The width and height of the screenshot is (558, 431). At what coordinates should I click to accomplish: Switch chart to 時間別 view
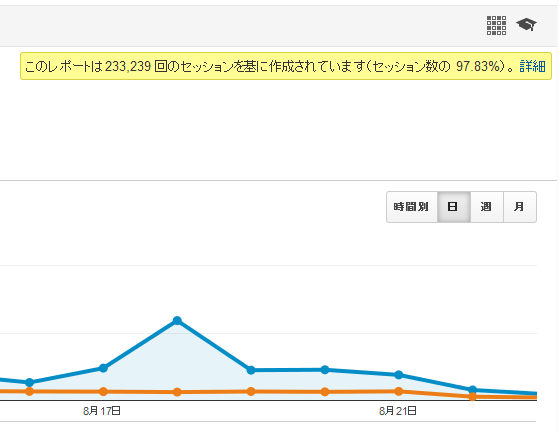[411, 207]
